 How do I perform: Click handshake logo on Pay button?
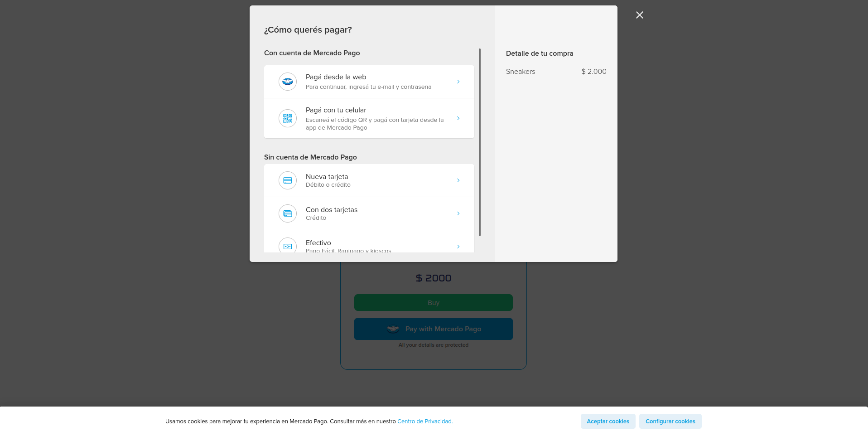(393, 329)
